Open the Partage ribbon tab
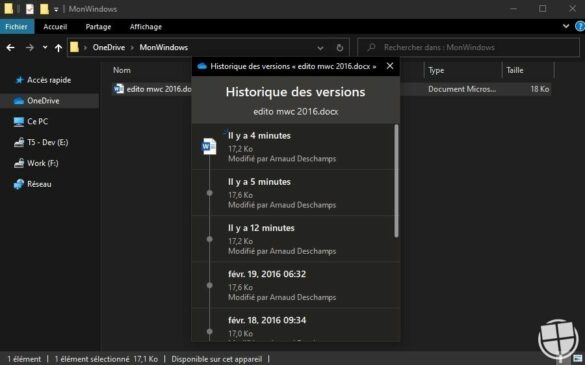585x365 pixels. 98,27
